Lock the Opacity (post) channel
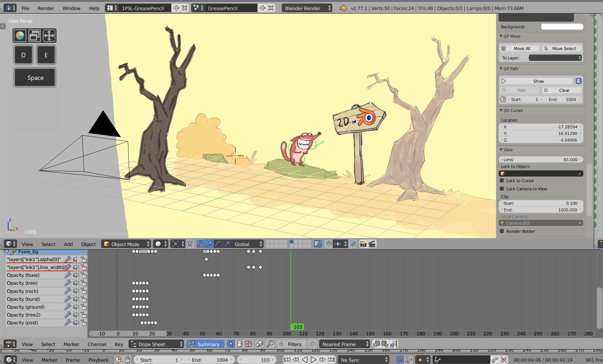Image resolution: width=603 pixels, height=364 pixels. pos(84,323)
